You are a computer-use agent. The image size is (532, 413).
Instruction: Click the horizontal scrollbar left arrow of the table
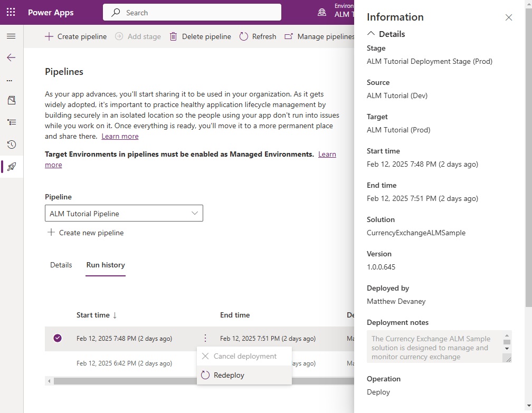pos(49,381)
